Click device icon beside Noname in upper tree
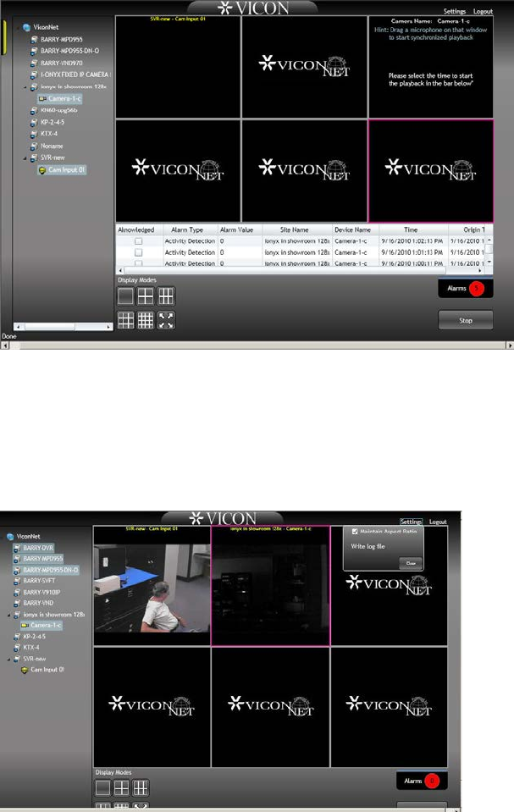The width and height of the screenshot is (514, 812). (x=34, y=146)
